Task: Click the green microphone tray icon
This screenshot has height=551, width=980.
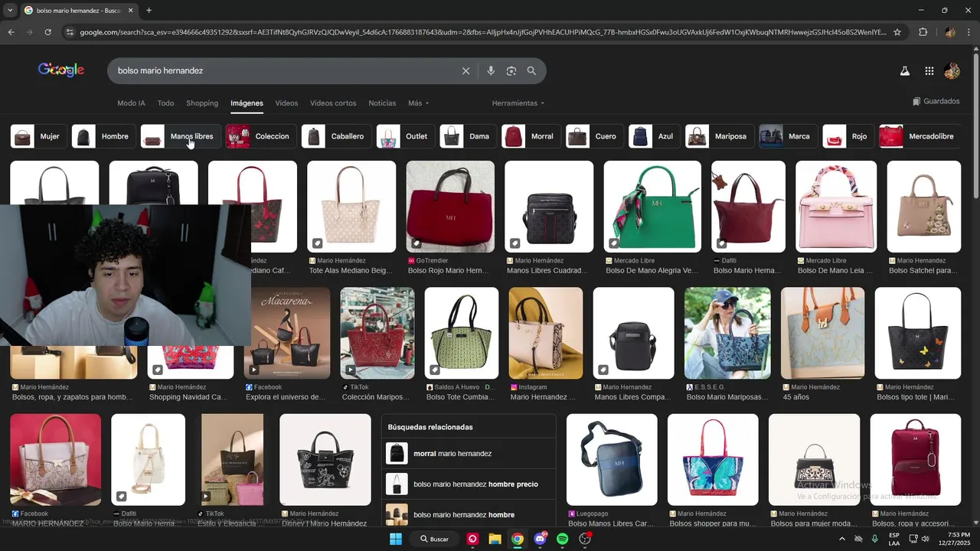Action: pyautogui.click(x=875, y=539)
